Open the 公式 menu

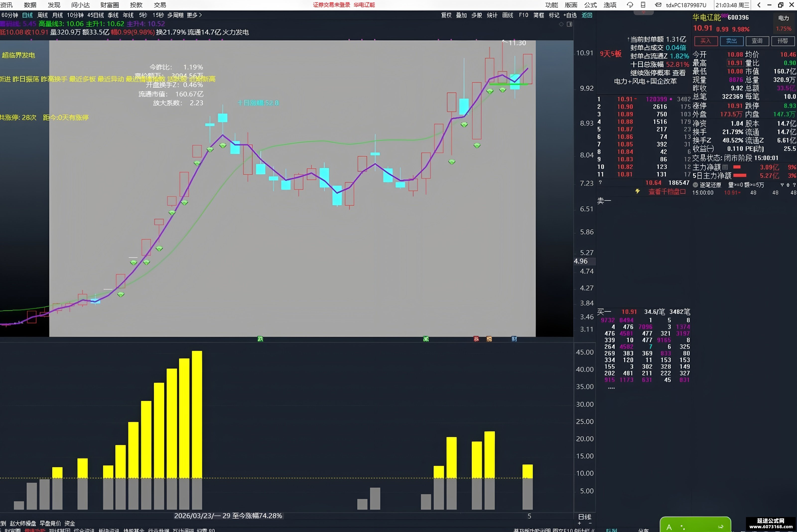point(590,5)
